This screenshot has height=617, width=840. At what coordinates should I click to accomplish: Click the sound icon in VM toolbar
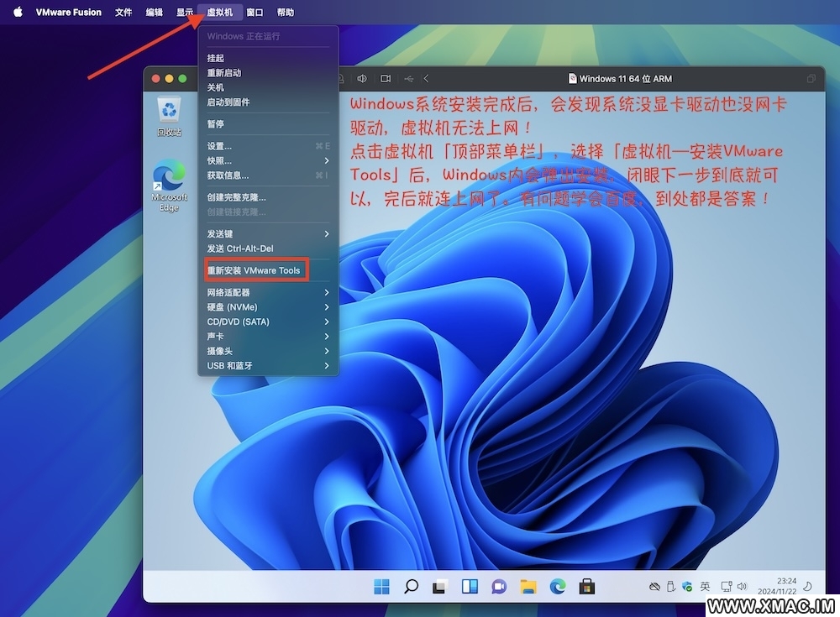tap(362, 79)
